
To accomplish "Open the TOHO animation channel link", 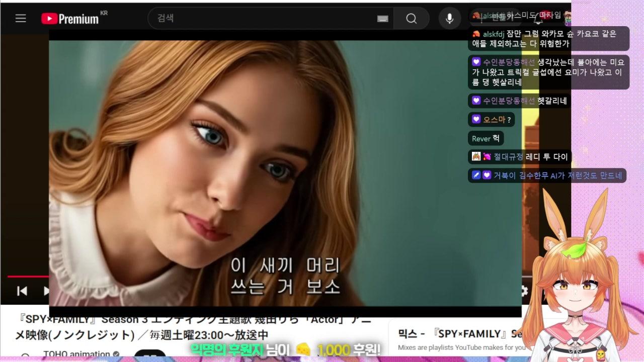I will pyautogui.click(x=76, y=354).
